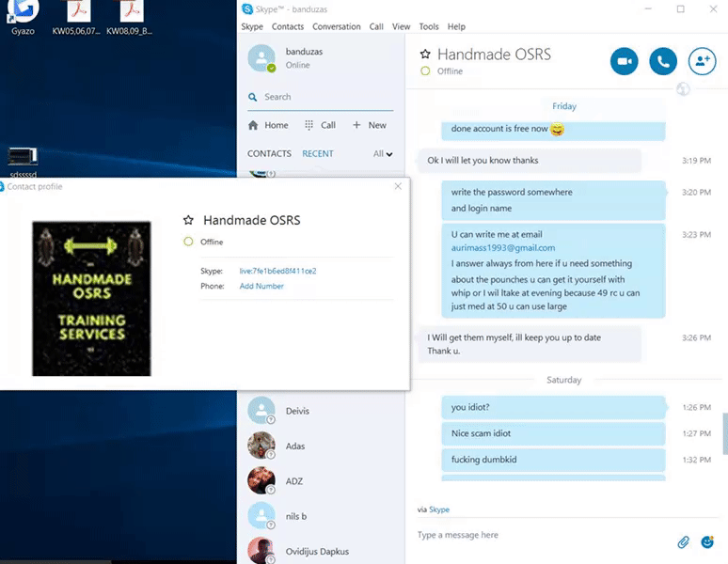Click the laughing emoticon in the message
Screen dimensions: 728x564
point(557,129)
